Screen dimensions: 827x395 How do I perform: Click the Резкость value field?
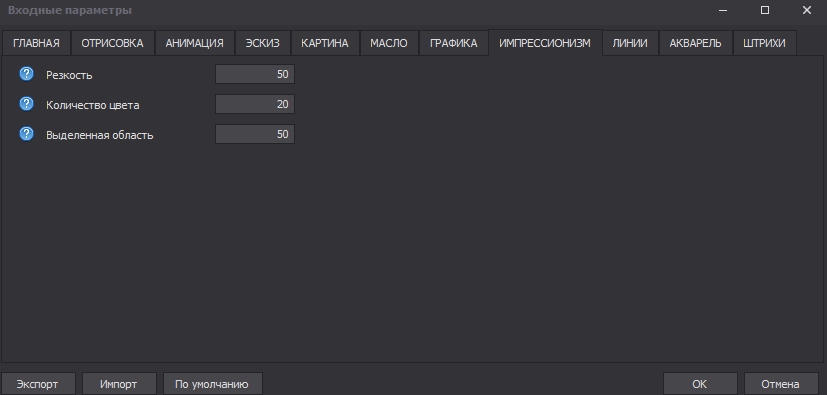(255, 74)
